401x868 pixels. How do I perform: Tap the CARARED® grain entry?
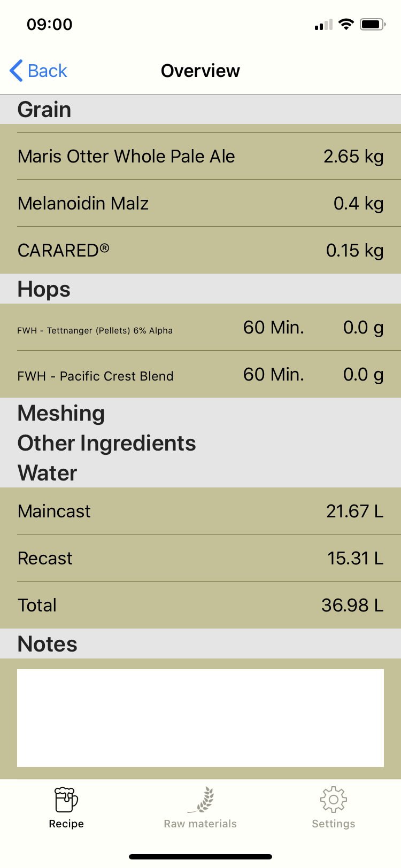[x=200, y=250]
